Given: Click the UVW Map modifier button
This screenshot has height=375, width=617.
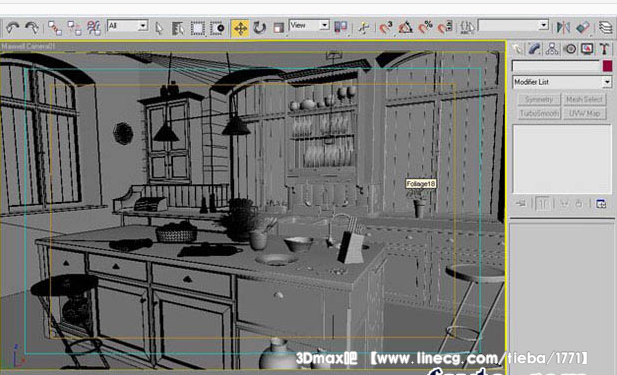Looking at the screenshot, I should click(584, 113).
